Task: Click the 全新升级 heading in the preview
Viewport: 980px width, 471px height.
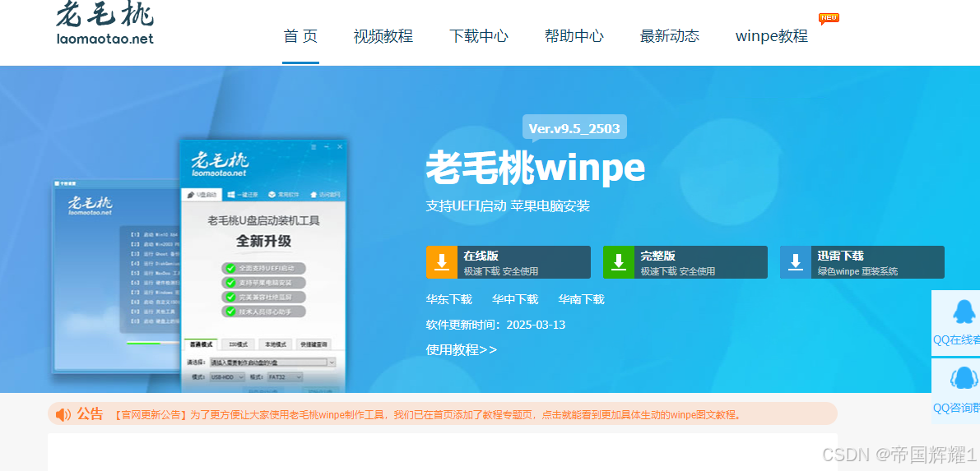Action: [x=263, y=241]
